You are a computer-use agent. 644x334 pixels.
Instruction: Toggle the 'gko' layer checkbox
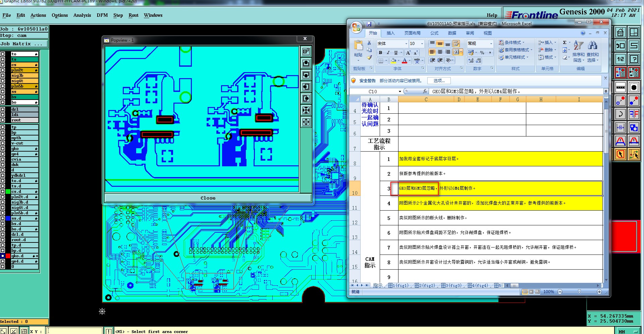pyautogui.click(x=3, y=149)
